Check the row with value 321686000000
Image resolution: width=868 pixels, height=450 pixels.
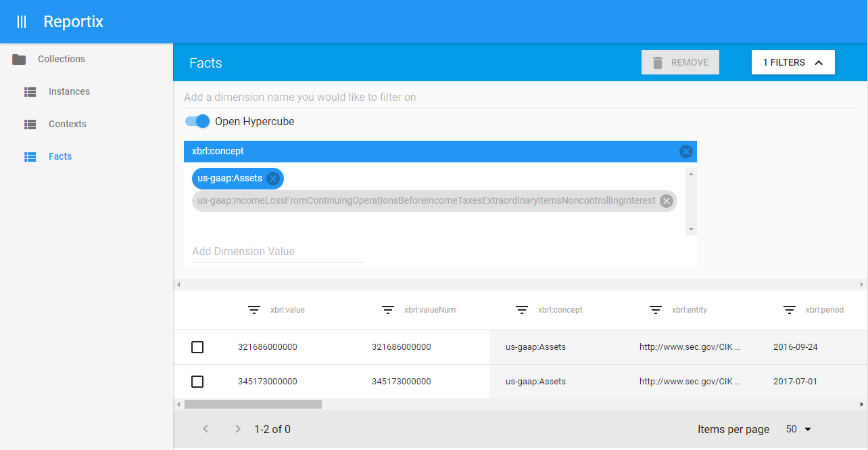[197, 347]
